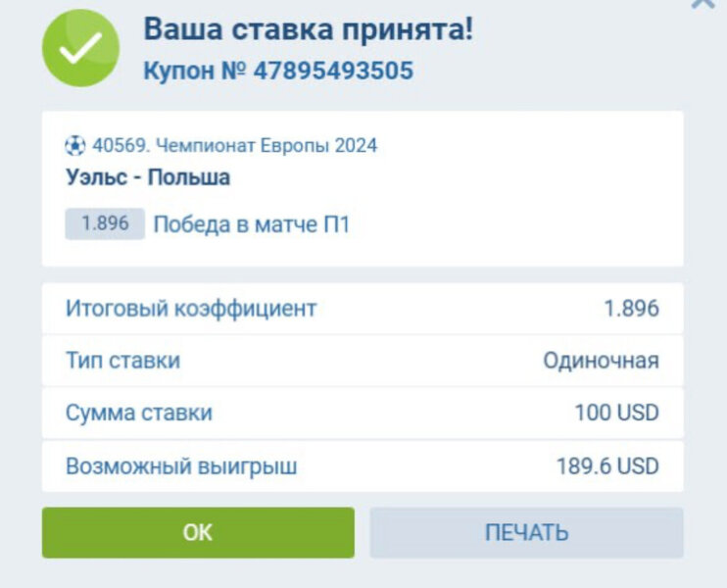Click the 189.6 USD possible winnings value

point(607,466)
